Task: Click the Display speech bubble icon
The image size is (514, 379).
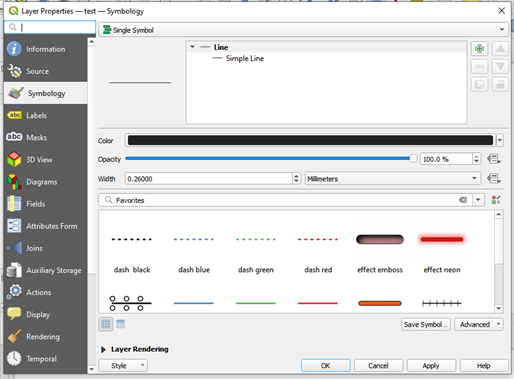Action: point(14,314)
